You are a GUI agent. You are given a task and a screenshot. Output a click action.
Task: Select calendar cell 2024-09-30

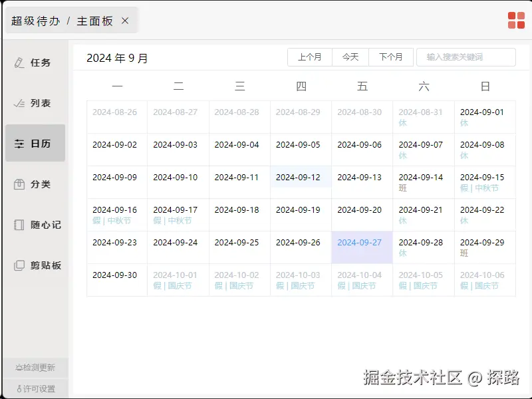tap(117, 280)
